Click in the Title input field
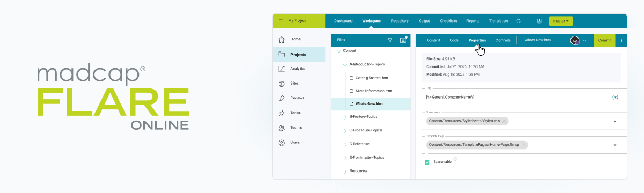Viewport: 644px width, 193px height. pyautogui.click(x=525, y=97)
